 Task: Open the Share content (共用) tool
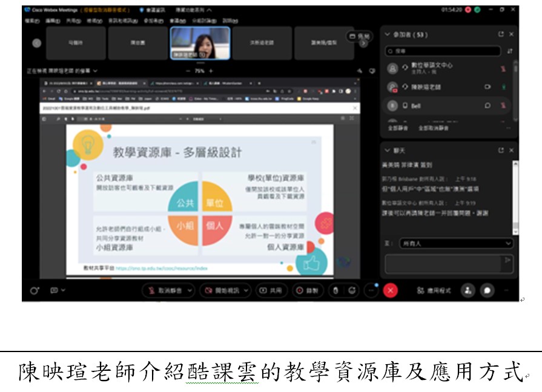coord(270,291)
